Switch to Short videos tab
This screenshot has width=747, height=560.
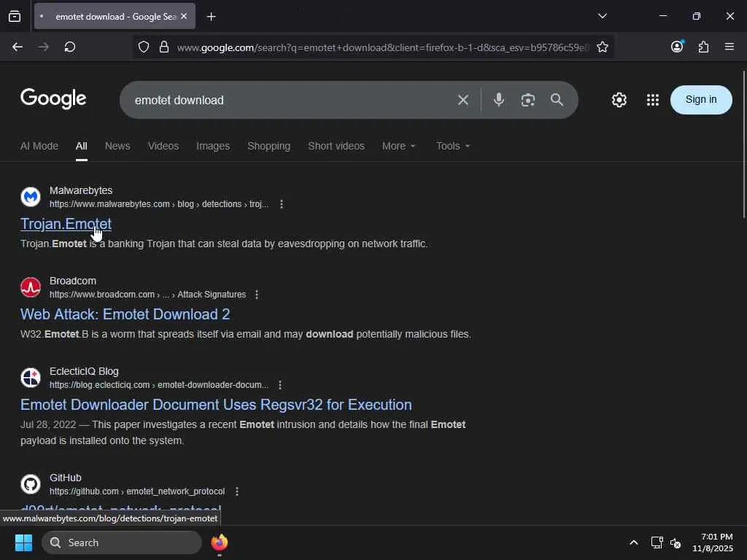point(336,146)
